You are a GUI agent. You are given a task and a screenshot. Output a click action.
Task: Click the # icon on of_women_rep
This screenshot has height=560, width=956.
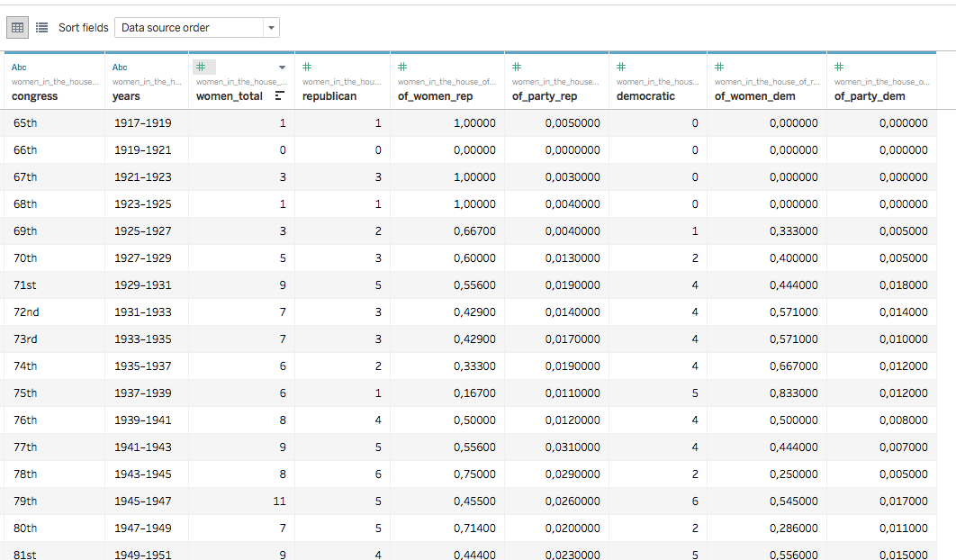(x=401, y=67)
